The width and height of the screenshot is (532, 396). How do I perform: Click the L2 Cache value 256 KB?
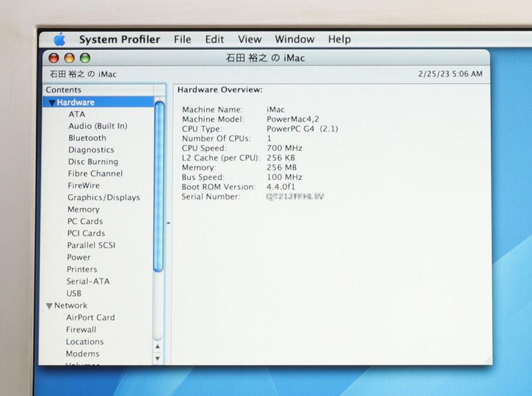click(281, 158)
